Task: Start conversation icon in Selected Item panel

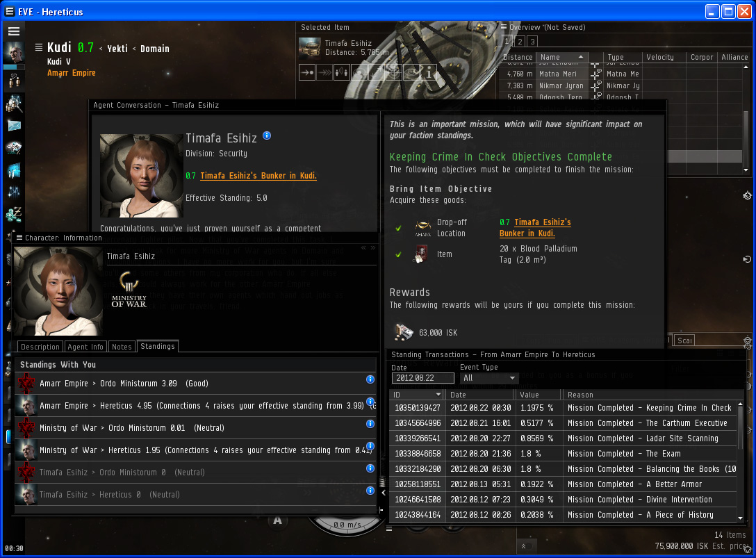Action: coord(342,73)
